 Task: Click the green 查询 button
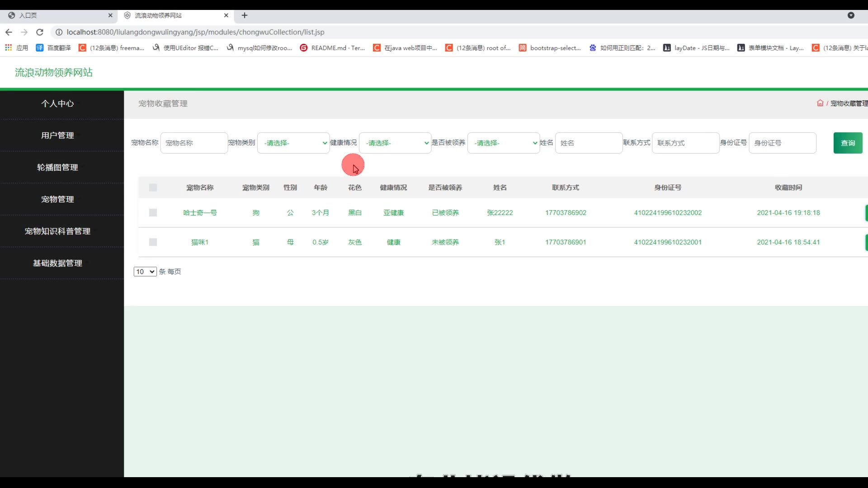coord(848,143)
